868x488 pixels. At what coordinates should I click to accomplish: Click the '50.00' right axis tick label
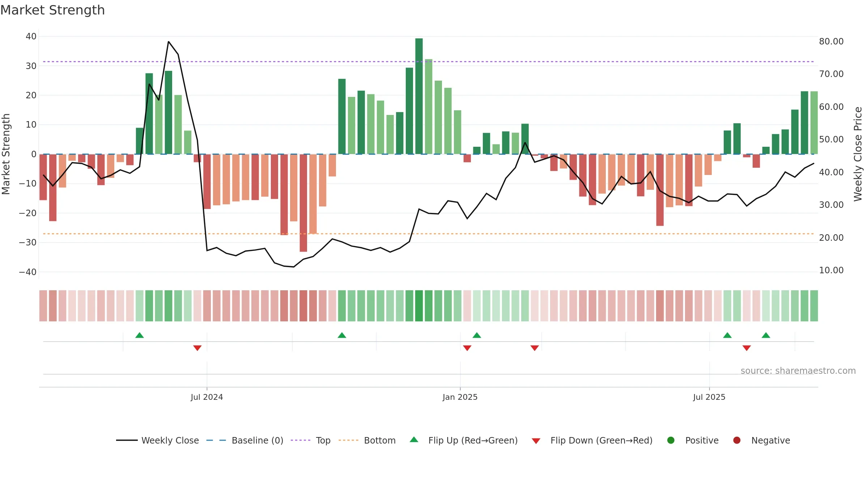831,140
